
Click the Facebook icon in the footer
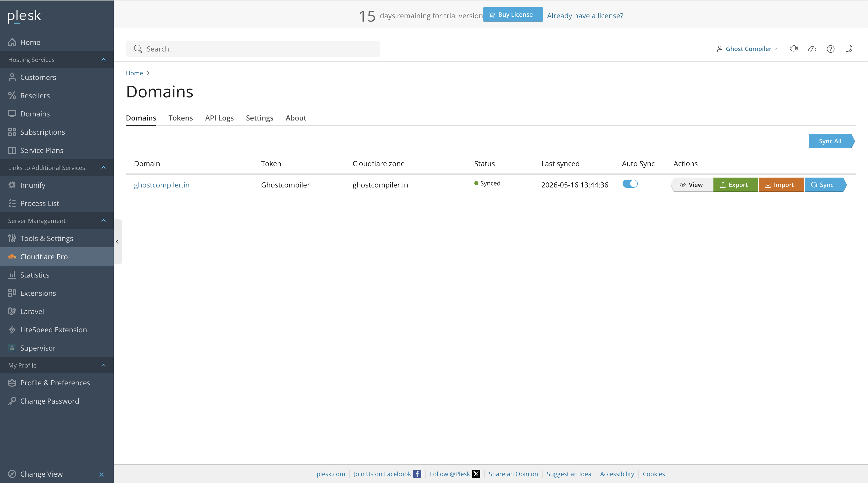(417, 474)
